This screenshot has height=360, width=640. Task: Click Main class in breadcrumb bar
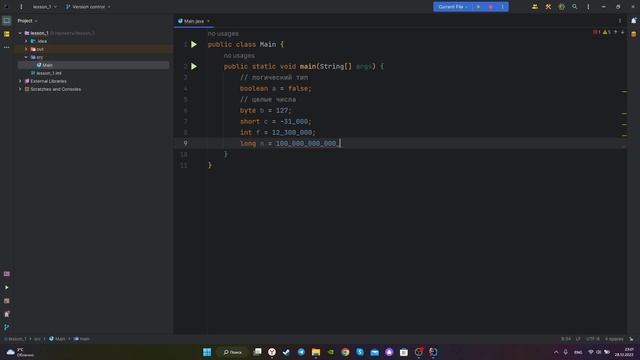coord(57,339)
